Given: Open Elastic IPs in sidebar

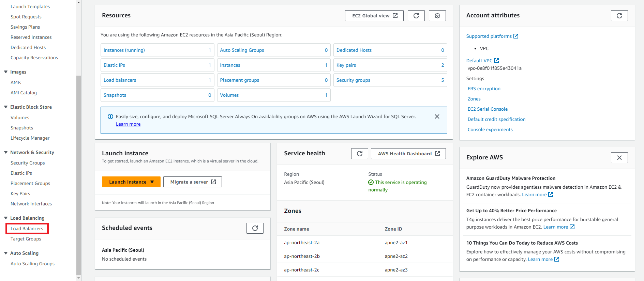Looking at the screenshot, I should (21, 173).
